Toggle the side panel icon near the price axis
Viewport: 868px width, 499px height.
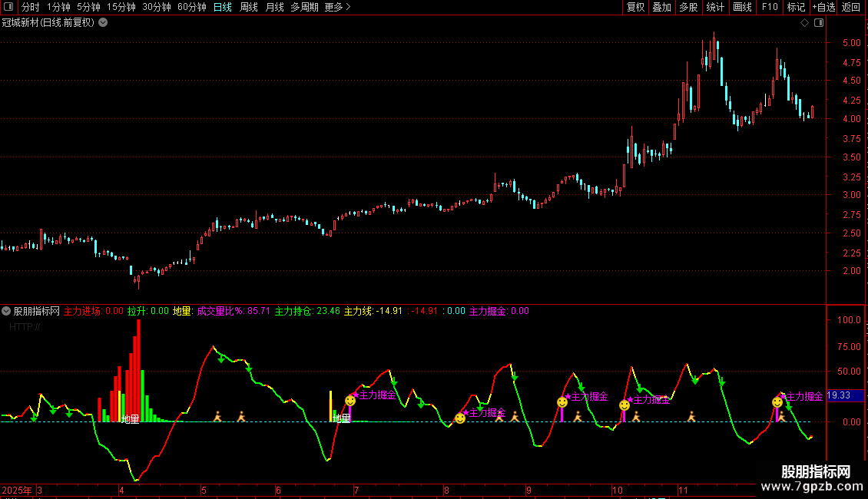pos(819,23)
